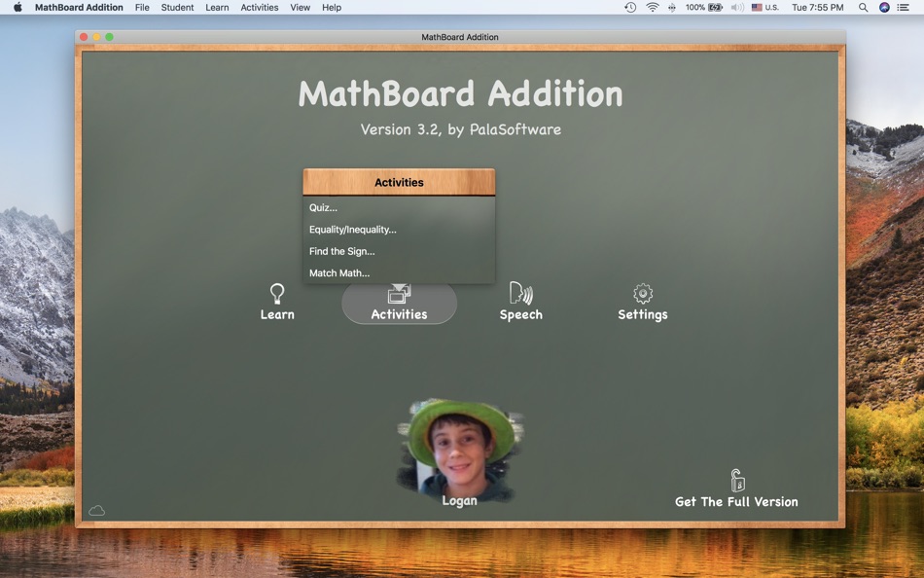
Task: Click the iCloud sync cloud icon
Action: click(96, 510)
